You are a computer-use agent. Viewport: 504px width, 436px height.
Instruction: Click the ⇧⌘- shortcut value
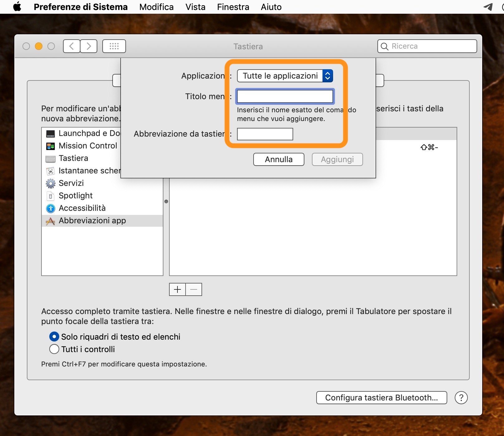(x=429, y=147)
